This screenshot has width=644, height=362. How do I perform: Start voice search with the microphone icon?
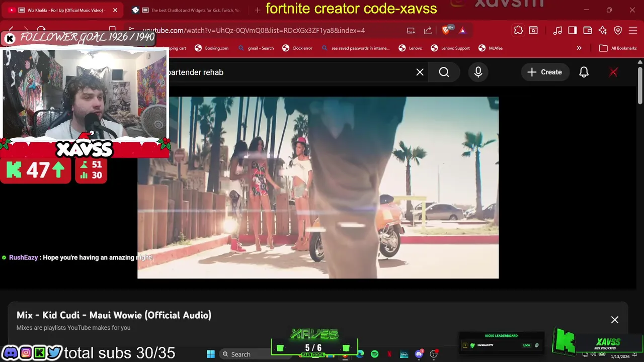478,72
